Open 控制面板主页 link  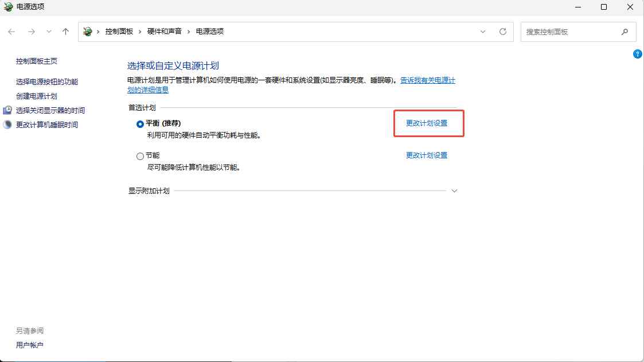37,61
